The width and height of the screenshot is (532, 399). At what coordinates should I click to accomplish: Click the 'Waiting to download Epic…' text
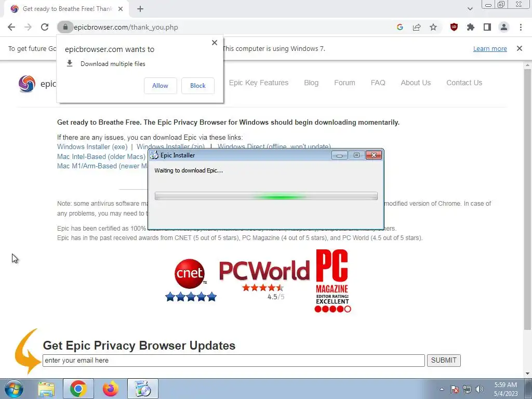click(x=189, y=170)
